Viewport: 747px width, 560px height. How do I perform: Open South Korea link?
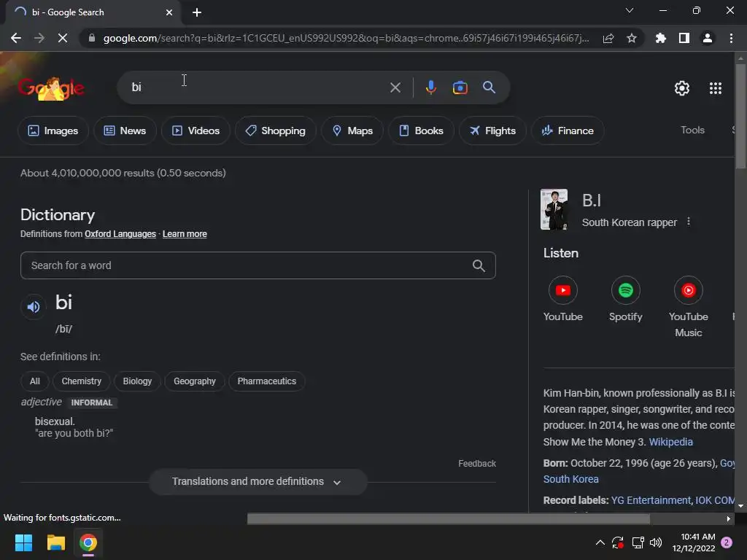tap(570, 479)
